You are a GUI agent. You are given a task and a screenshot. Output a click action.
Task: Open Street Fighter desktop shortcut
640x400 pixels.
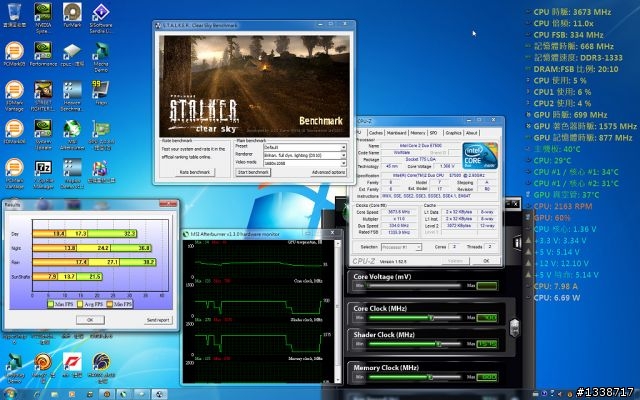[x=43, y=96]
